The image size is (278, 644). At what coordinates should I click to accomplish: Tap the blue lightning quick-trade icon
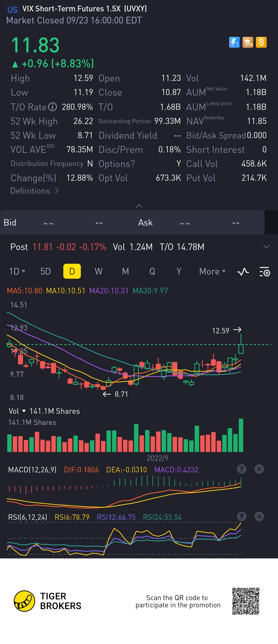click(x=234, y=43)
